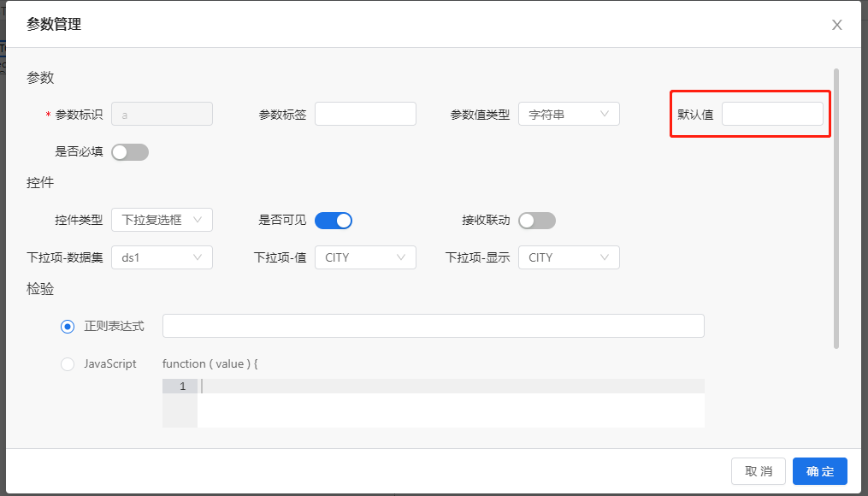Open the 参数值类型 dropdown showing 字符串

click(x=569, y=114)
